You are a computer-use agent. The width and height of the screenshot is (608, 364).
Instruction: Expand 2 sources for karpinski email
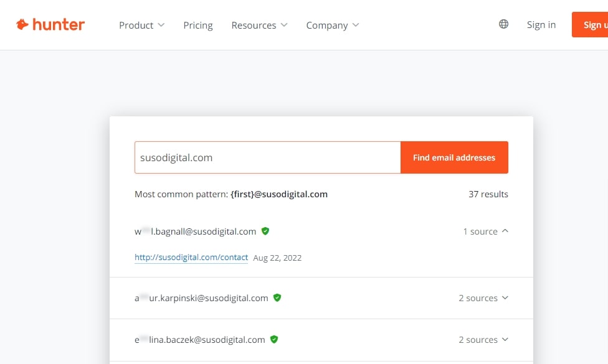pyautogui.click(x=483, y=298)
